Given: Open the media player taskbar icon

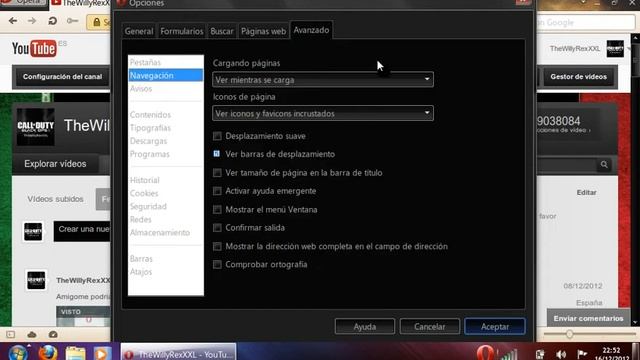Looking at the screenshot, I should [102, 353].
